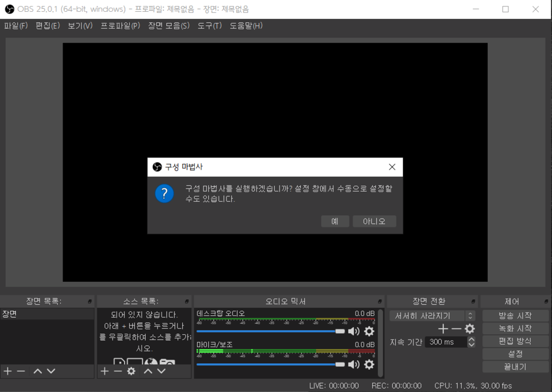Viewport: 552px width, 392px height.
Task: Click the REC: 00:00:00 status text
Action: click(396, 386)
